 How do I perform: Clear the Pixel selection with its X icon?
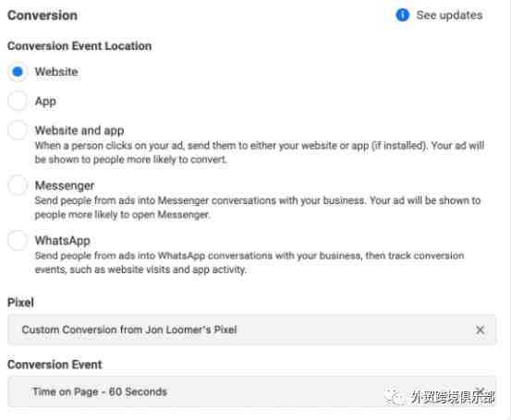480,330
